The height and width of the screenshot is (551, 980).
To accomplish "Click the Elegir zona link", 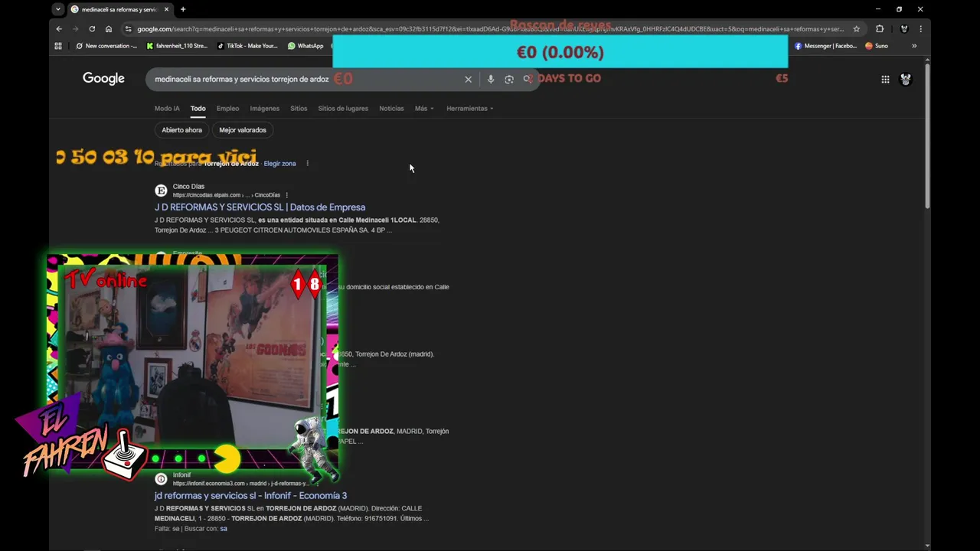I will tap(279, 164).
